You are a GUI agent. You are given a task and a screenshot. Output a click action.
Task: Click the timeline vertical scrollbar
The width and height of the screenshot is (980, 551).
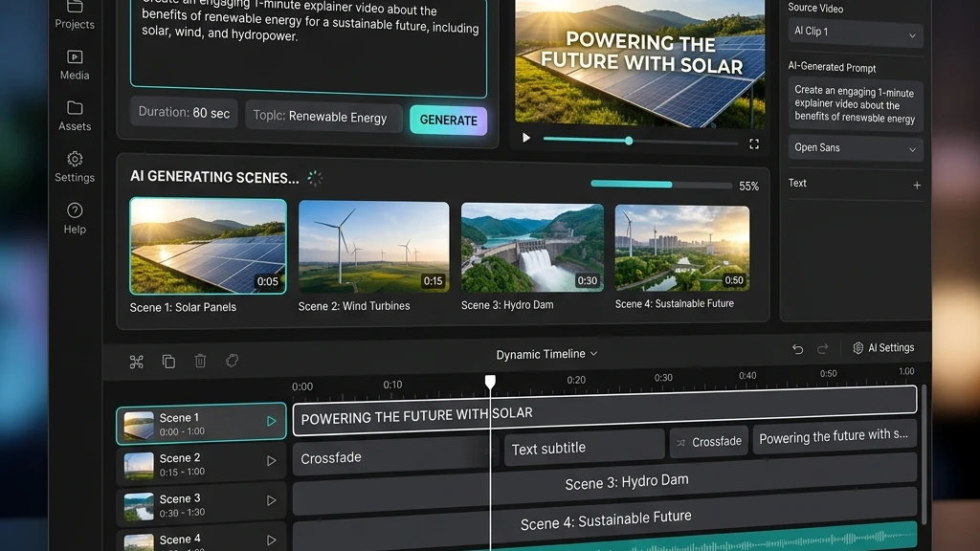924,454
